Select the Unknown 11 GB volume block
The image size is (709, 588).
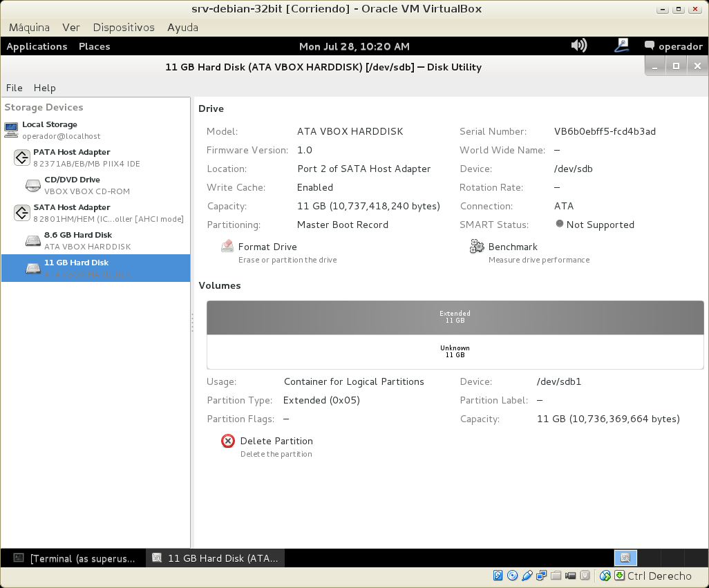455,352
